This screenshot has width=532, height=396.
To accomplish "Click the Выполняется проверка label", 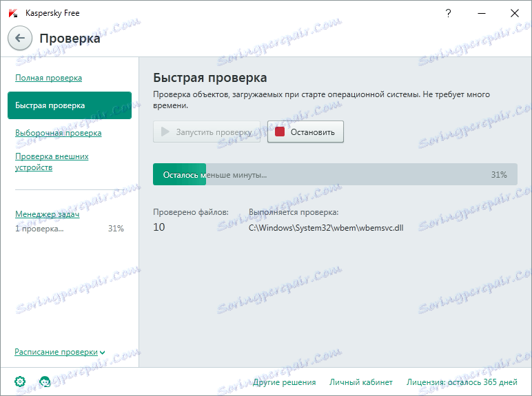I will click(294, 212).
